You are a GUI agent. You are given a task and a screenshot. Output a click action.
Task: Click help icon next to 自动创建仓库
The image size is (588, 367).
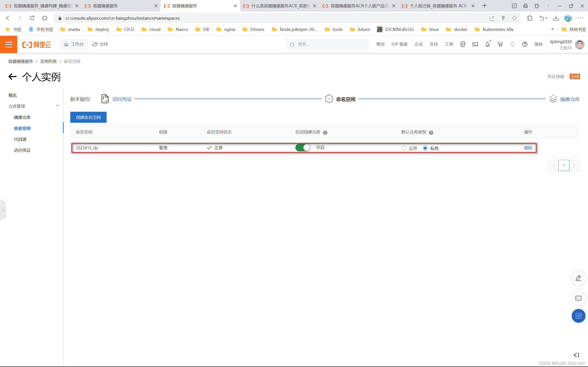(325, 133)
